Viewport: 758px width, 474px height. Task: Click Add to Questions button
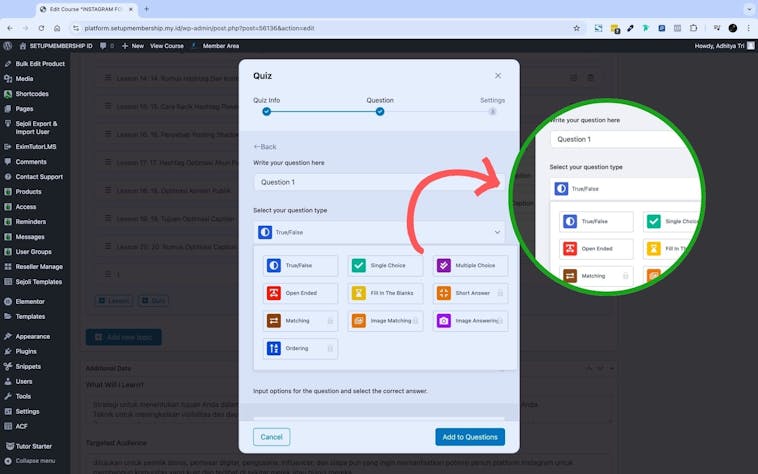470,437
